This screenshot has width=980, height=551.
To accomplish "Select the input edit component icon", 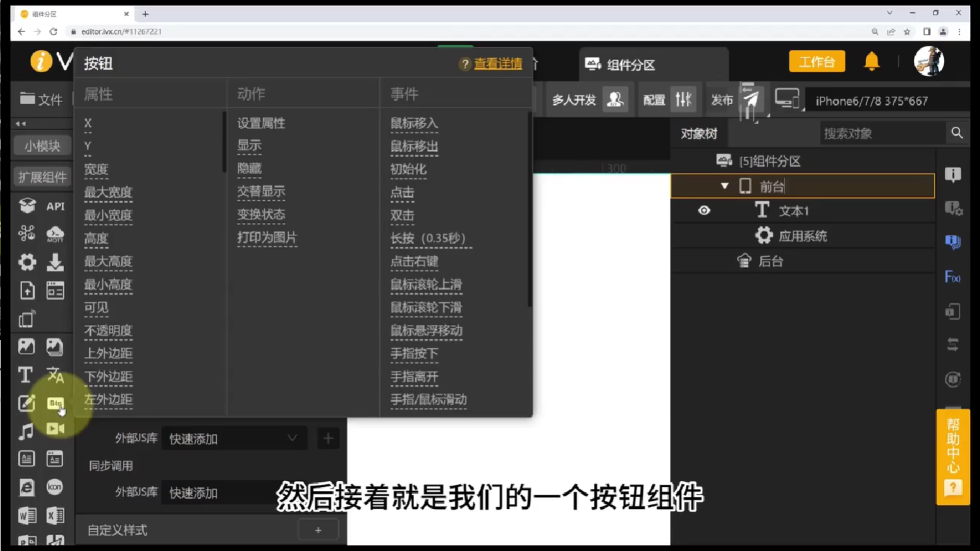I will [27, 403].
